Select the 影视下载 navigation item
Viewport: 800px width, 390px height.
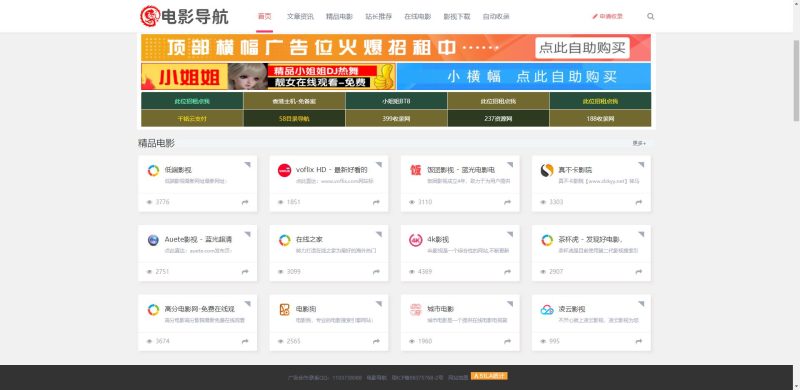pyautogui.click(x=457, y=16)
